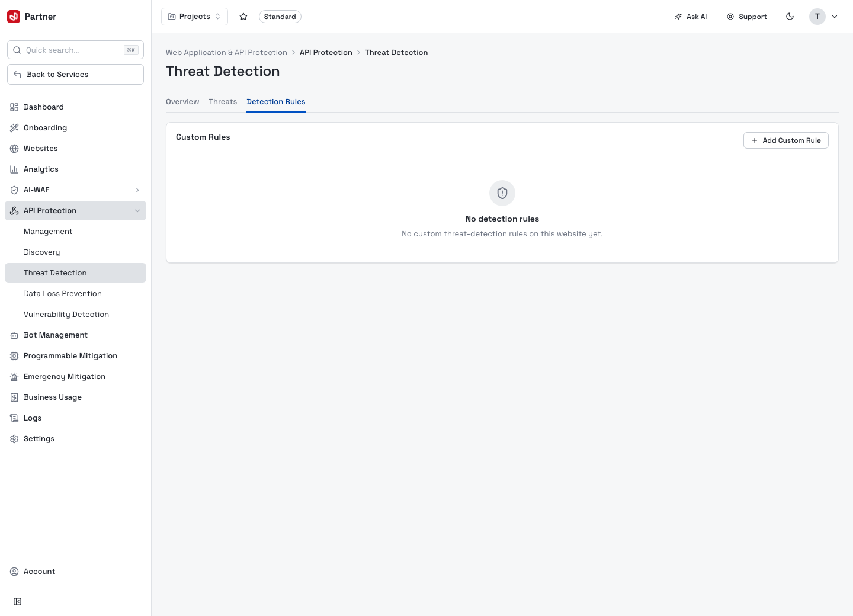The width and height of the screenshot is (853, 616).
Task: Click the Partner logo icon
Action: [14, 17]
